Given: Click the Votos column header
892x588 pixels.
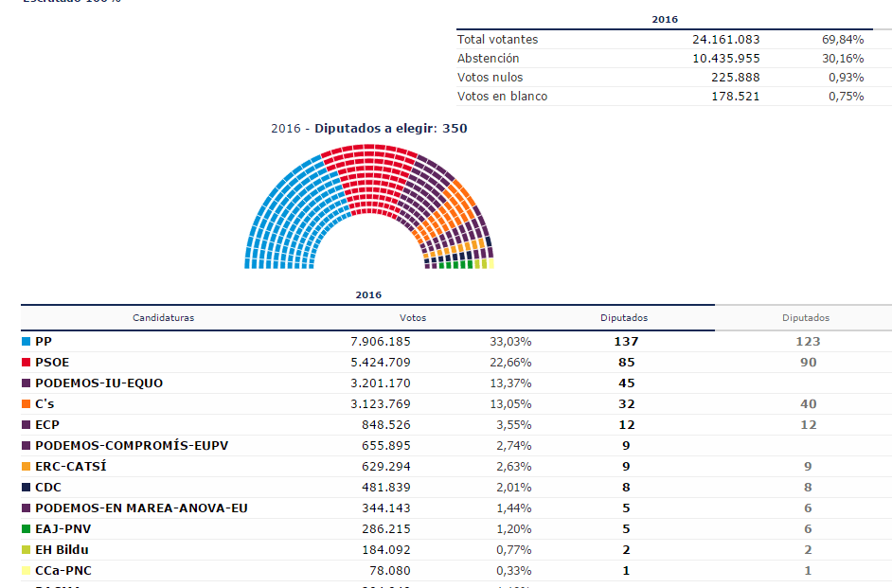Looking at the screenshot, I should pos(414,318).
